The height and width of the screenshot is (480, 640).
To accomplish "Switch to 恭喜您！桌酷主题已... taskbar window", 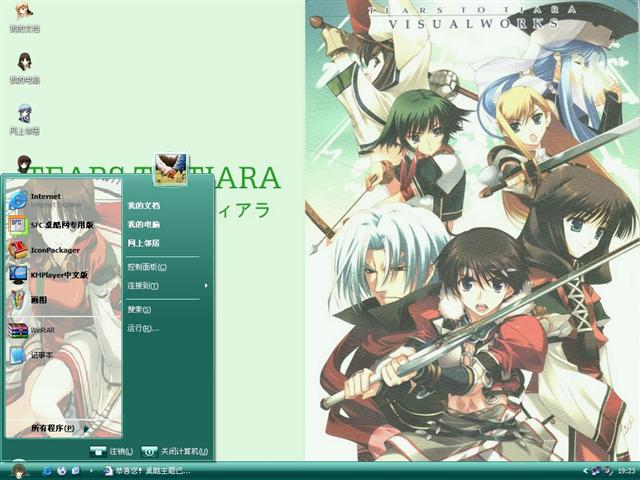I will click(x=147, y=471).
